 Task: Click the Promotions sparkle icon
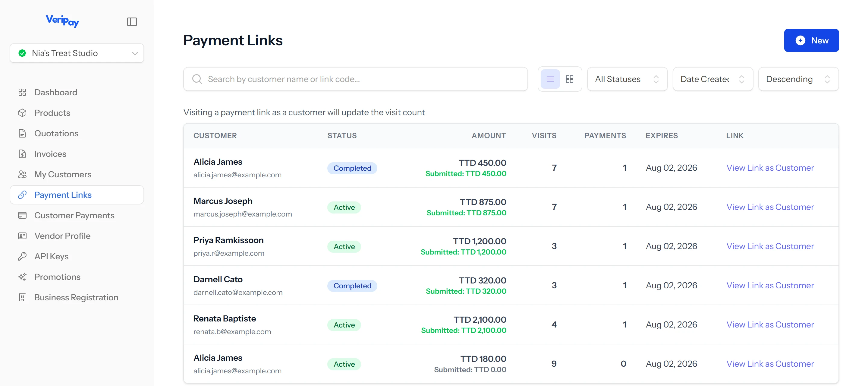click(22, 277)
